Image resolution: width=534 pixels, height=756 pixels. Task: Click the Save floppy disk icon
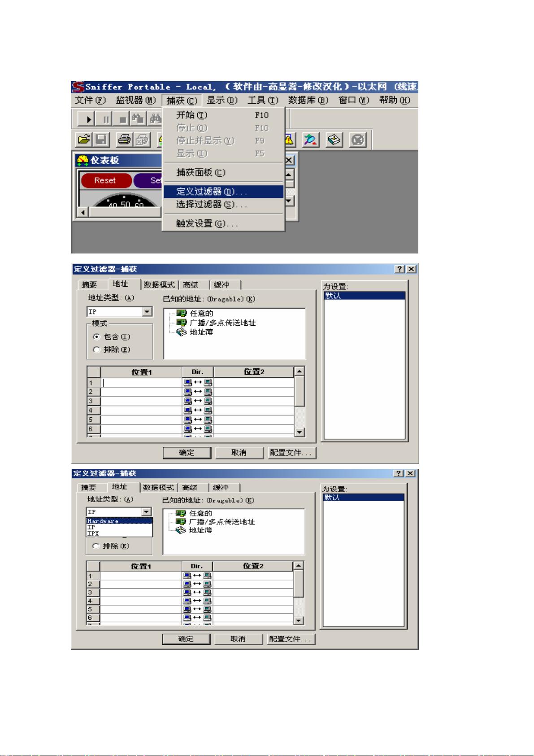(x=101, y=140)
